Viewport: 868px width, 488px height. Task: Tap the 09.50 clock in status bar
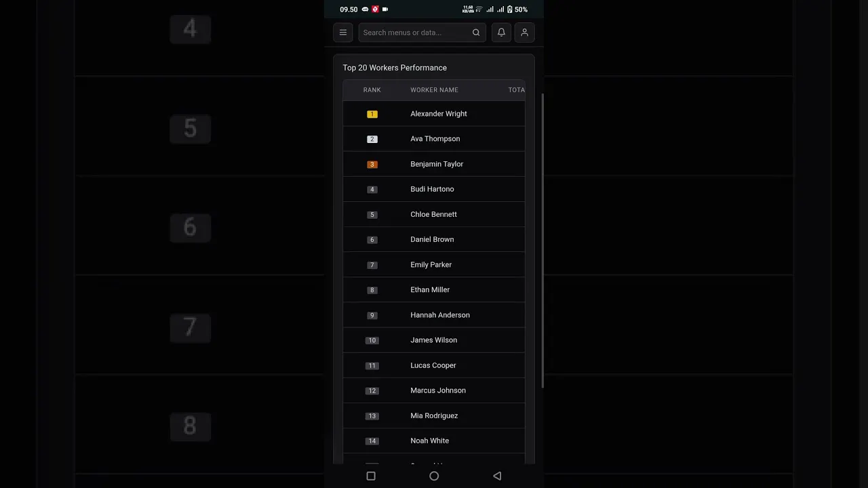349,9
